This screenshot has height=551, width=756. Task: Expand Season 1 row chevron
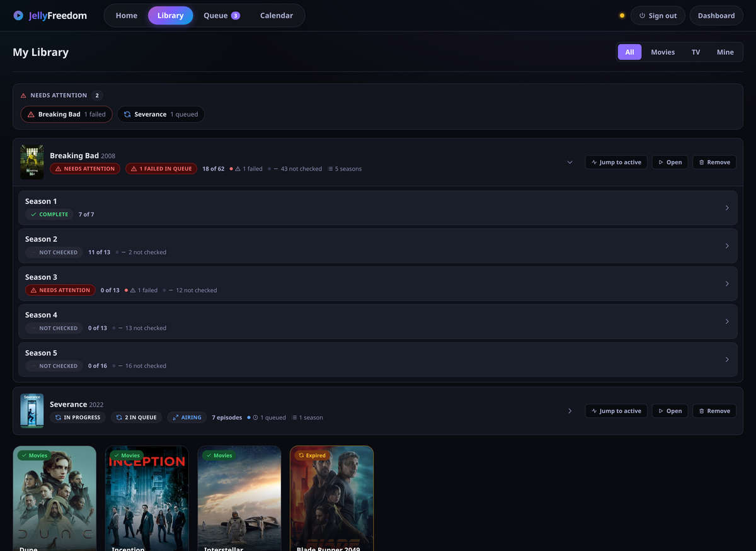[727, 208]
